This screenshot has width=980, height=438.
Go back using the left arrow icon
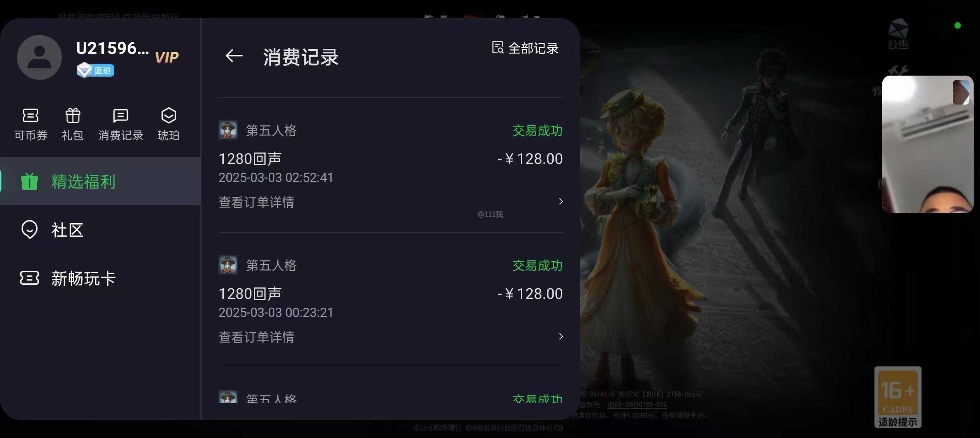(234, 56)
